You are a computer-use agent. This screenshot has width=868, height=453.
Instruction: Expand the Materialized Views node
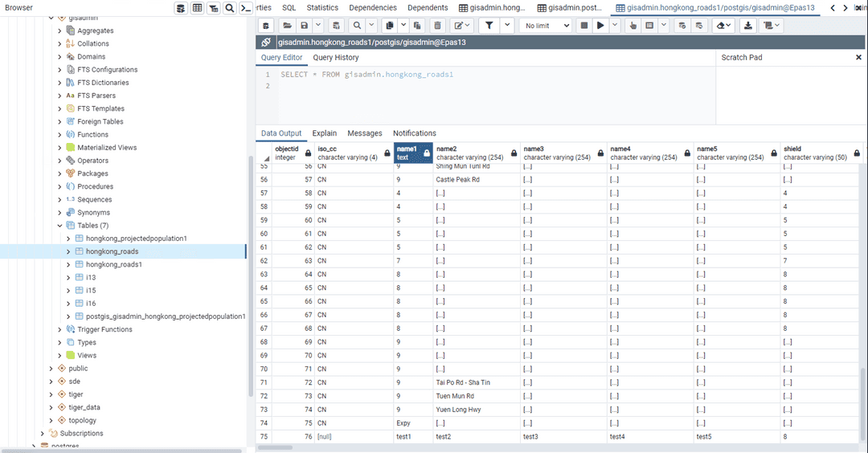59,148
